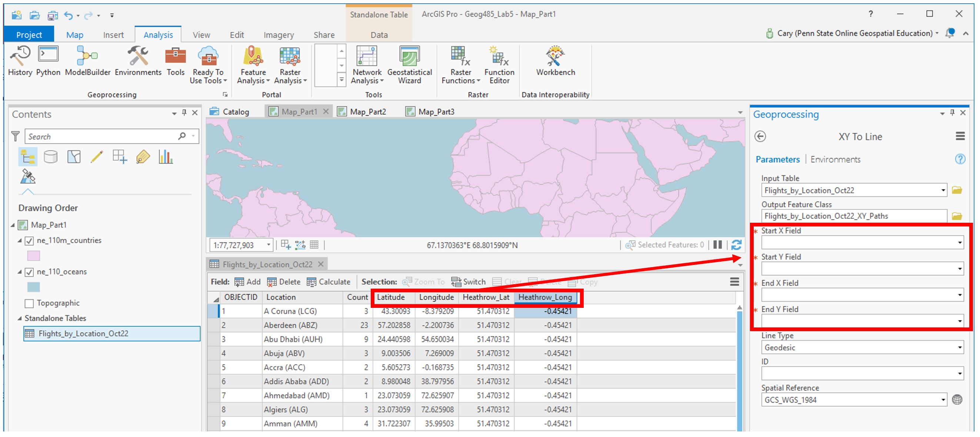Open the Python window

point(47,61)
